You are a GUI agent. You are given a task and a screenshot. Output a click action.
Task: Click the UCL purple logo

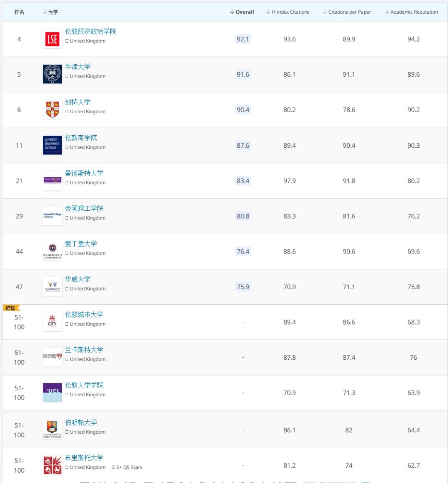(x=52, y=392)
